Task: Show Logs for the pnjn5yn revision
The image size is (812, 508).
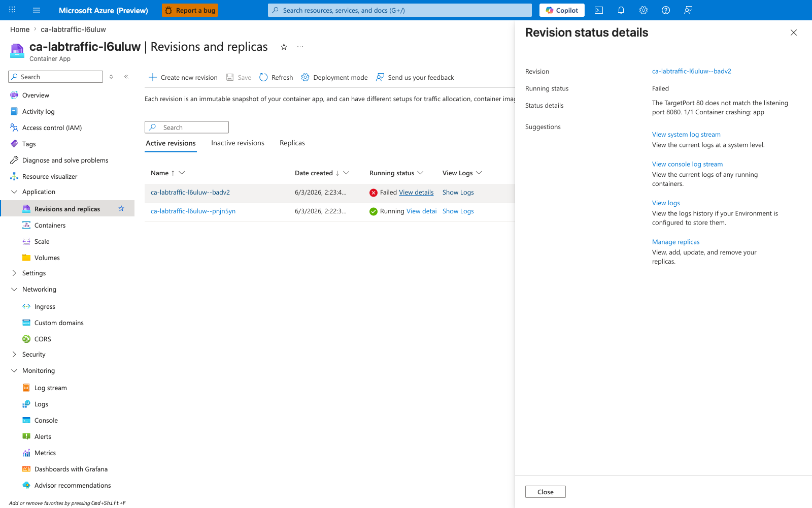Action: [x=458, y=211]
